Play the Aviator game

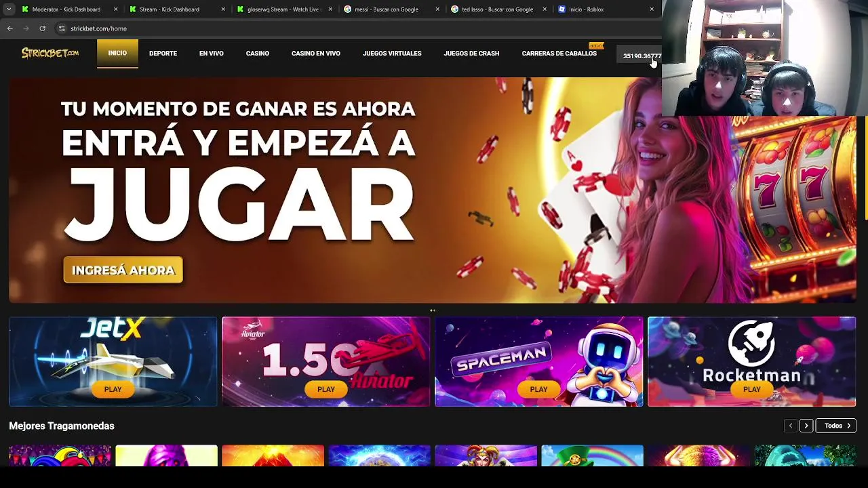(325, 389)
